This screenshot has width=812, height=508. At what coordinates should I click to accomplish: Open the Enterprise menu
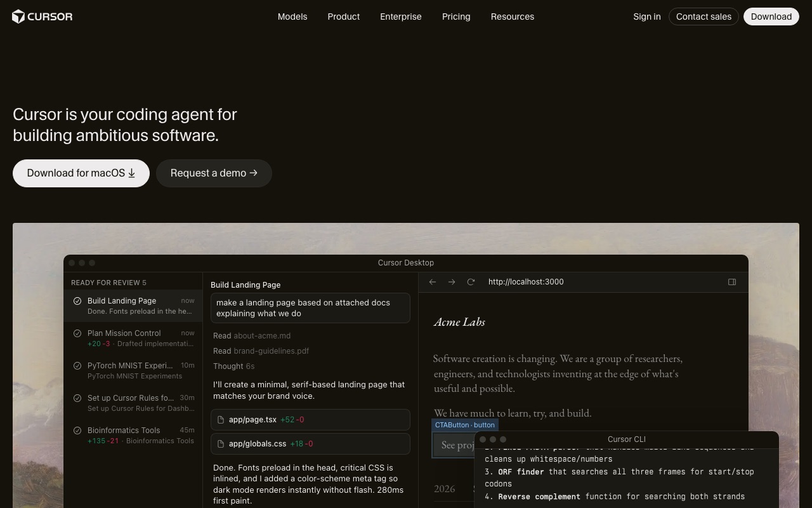click(401, 17)
